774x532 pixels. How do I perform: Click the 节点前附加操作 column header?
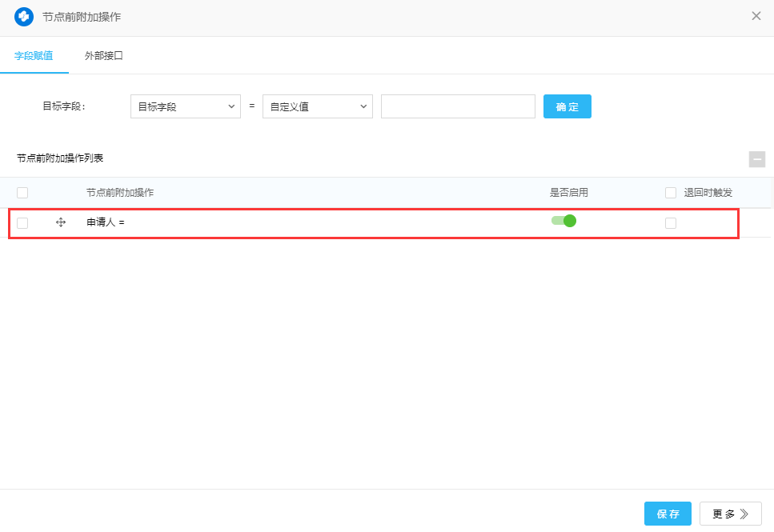click(x=120, y=193)
